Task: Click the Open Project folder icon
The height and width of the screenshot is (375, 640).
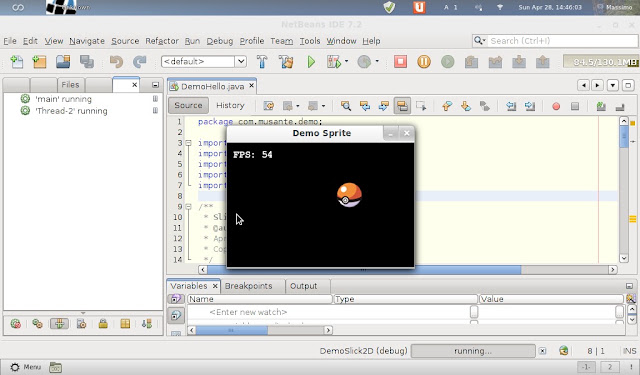Action: tap(63, 62)
